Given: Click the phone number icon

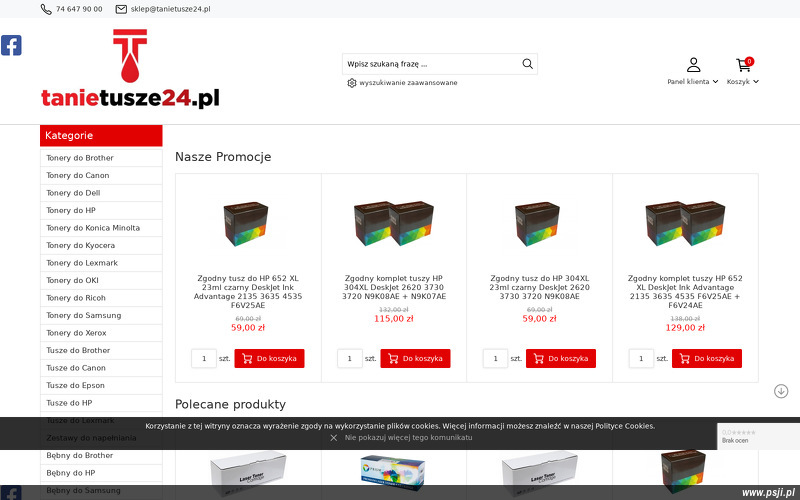Looking at the screenshot, I should tap(46, 9).
